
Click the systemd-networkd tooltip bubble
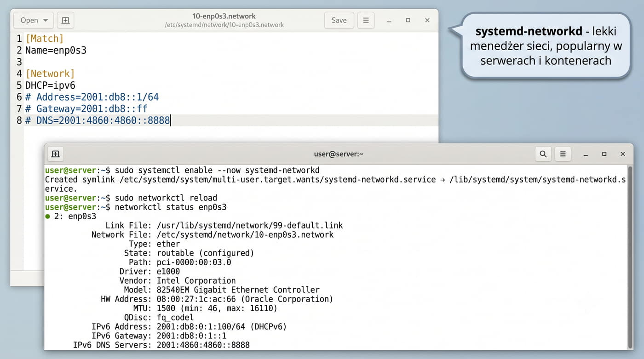point(546,46)
